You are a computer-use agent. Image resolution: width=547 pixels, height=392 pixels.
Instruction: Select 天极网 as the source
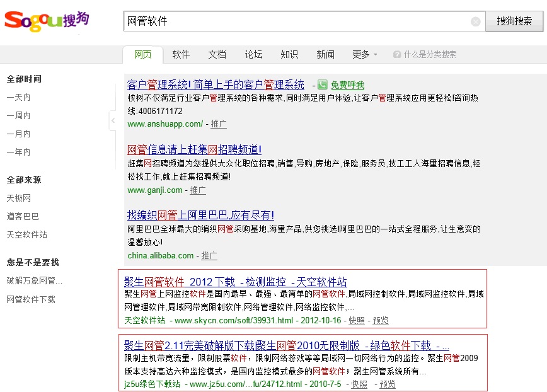[x=18, y=198]
